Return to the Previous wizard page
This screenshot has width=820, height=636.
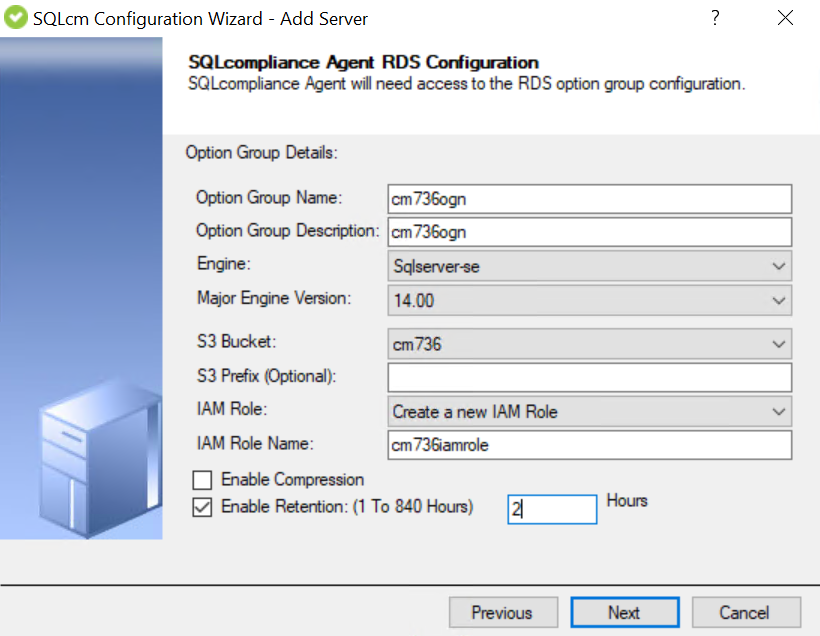coord(503,612)
